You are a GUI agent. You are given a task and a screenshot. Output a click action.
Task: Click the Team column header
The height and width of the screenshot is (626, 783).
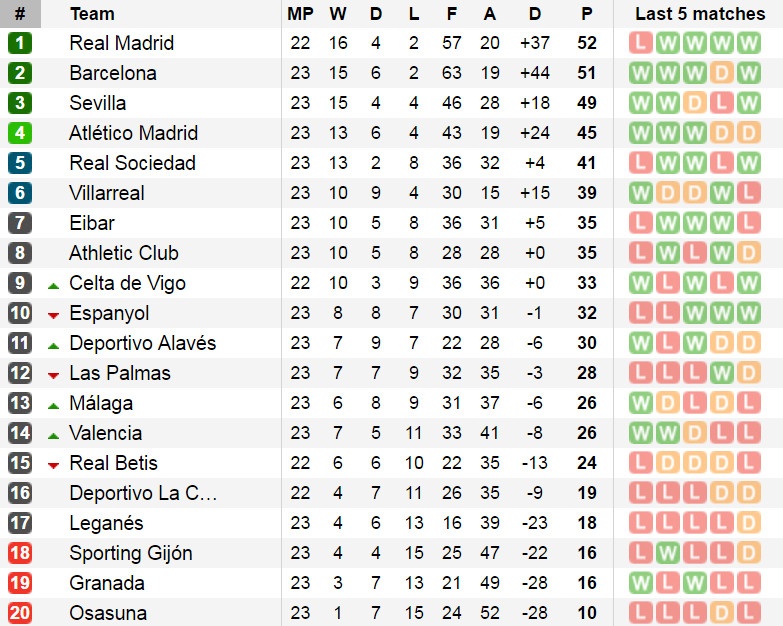pos(92,14)
